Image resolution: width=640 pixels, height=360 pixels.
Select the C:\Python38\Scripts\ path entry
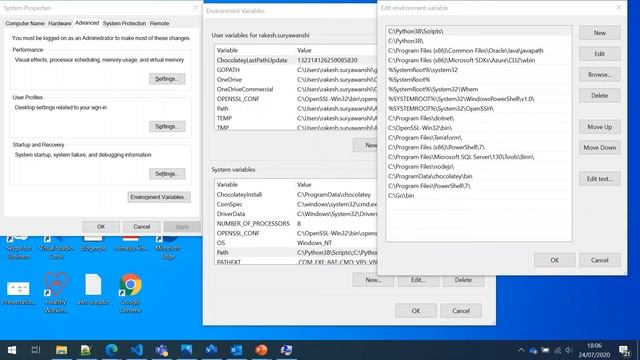coord(479,31)
